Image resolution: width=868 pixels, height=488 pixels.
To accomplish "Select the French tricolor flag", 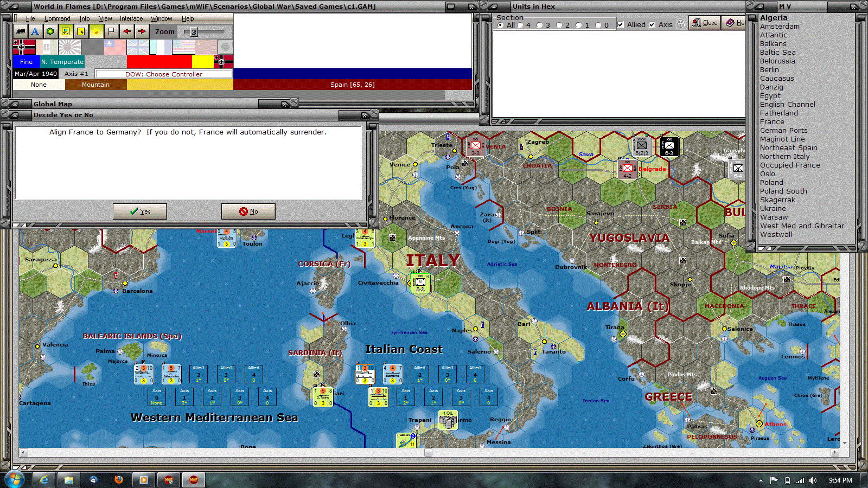I will pyautogui.click(x=161, y=47).
